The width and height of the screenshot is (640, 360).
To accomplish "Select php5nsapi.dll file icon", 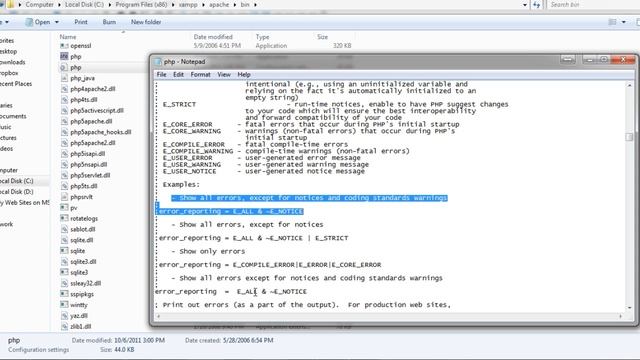I will pos(64,164).
